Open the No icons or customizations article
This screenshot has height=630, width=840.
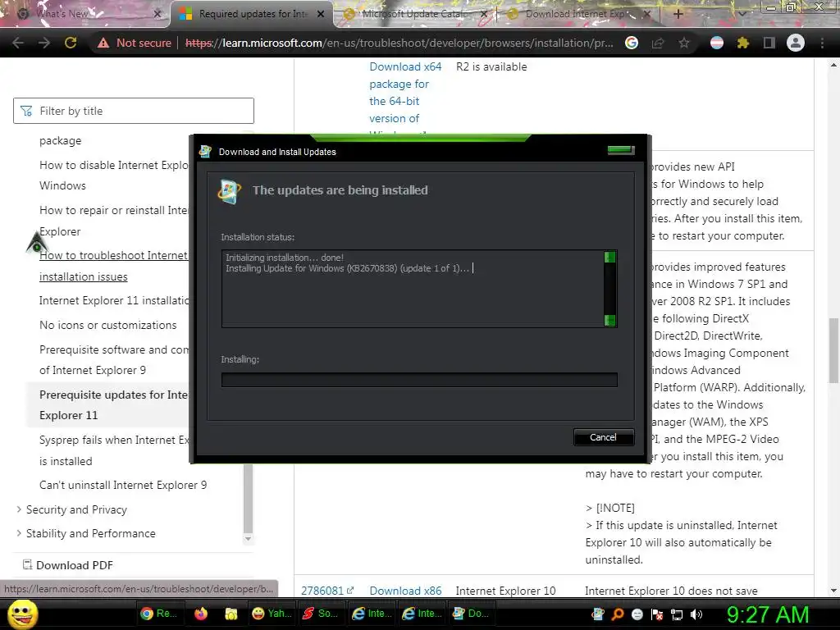pyautogui.click(x=107, y=325)
